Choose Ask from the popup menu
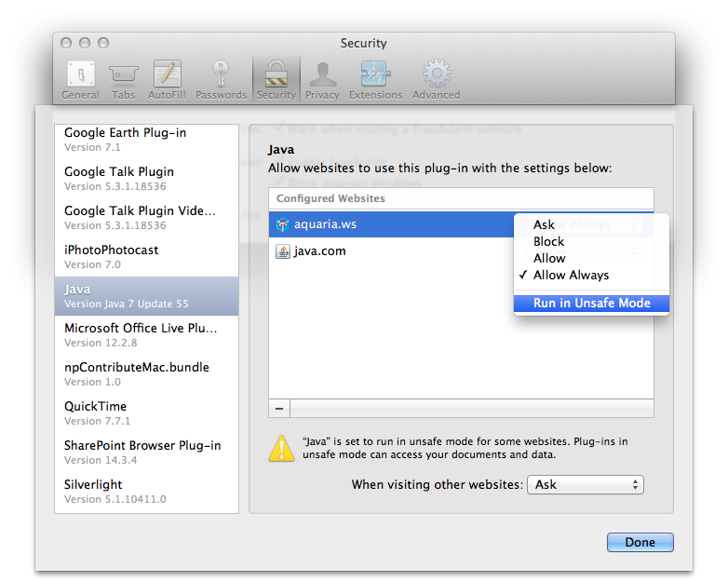This screenshot has width=728, height=581. [x=591, y=224]
